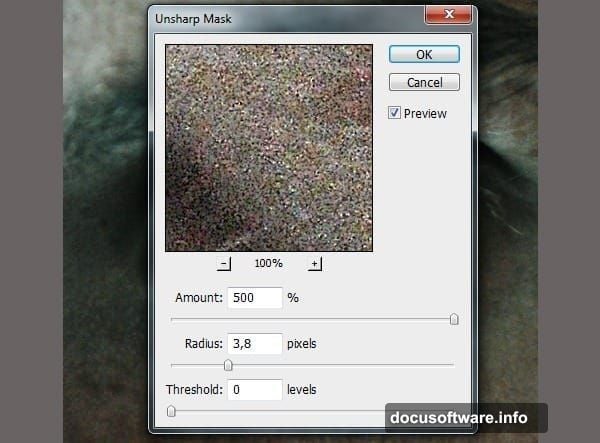600x443 pixels.
Task: Click the levels unit label
Action: pos(302,389)
